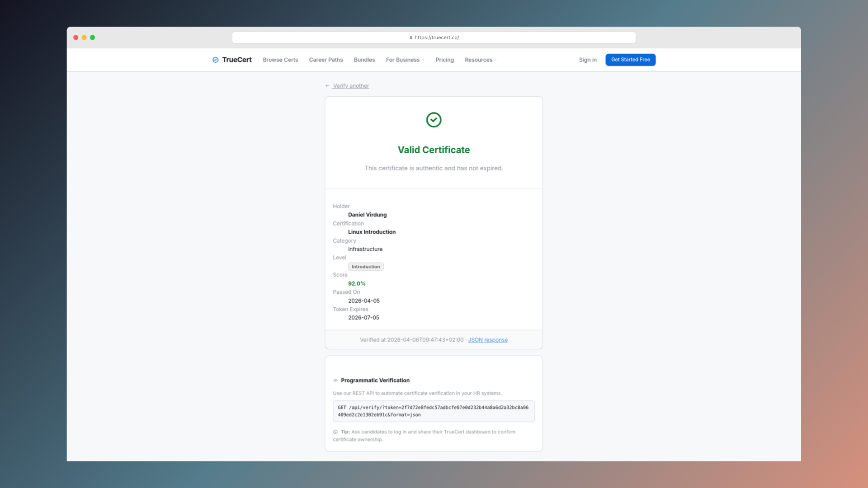Click the info icon beside the Tip text
The height and width of the screenshot is (488, 868).
click(x=335, y=432)
